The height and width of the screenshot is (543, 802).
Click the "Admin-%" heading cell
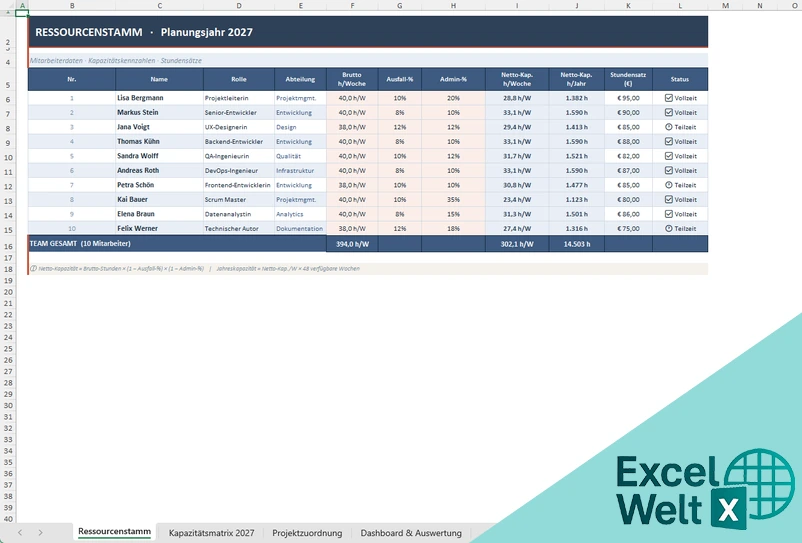click(x=453, y=79)
